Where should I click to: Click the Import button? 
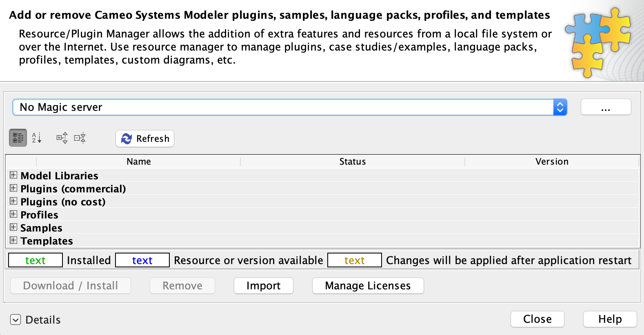[264, 286]
